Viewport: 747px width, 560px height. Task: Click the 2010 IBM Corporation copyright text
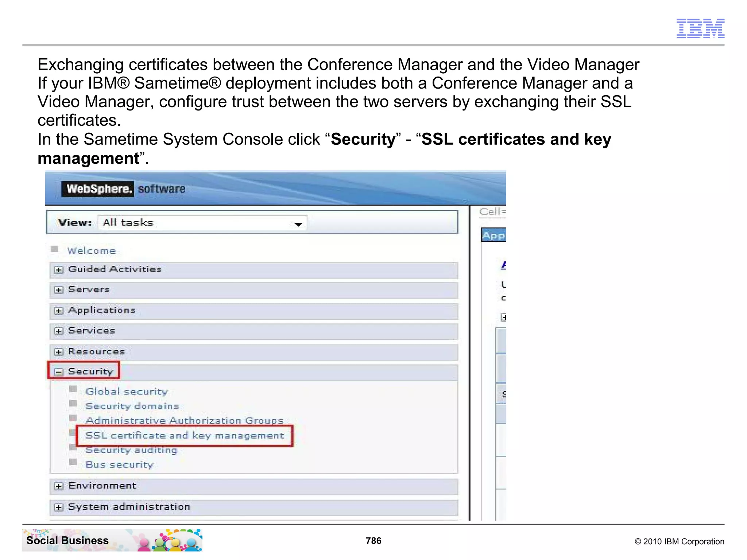pos(679,542)
